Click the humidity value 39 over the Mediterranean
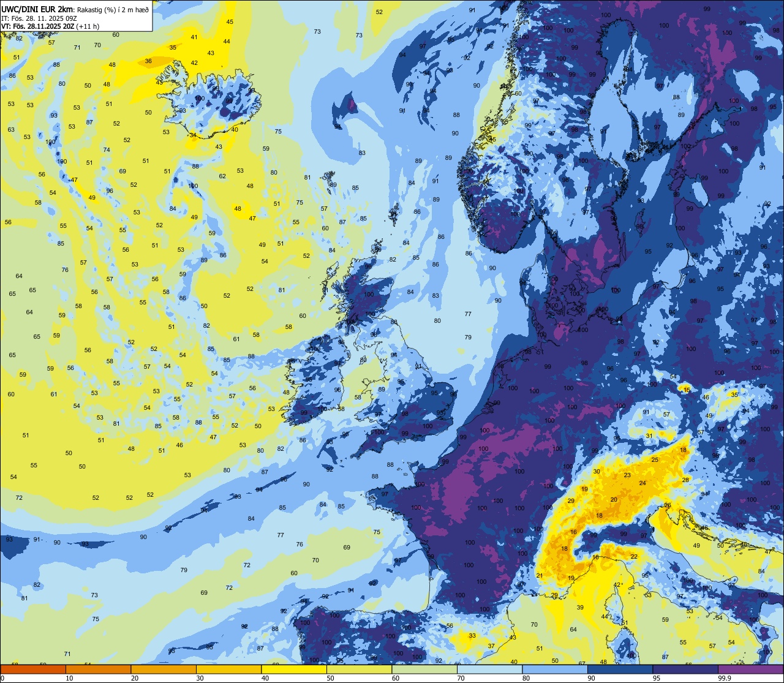The width and height of the screenshot is (784, 683). [580, 608]
